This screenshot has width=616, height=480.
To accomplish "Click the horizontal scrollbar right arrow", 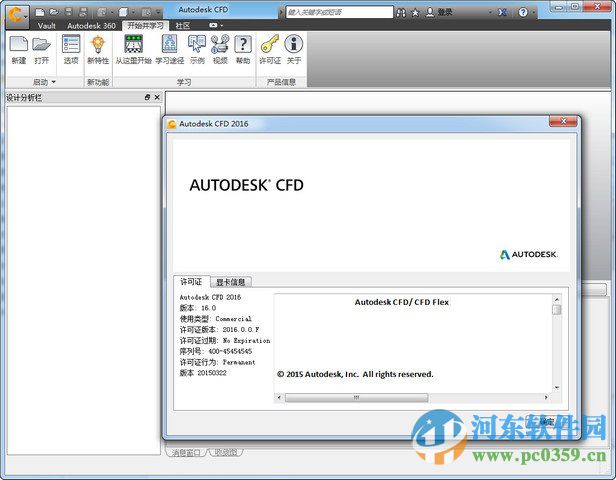I will point(546,398).
